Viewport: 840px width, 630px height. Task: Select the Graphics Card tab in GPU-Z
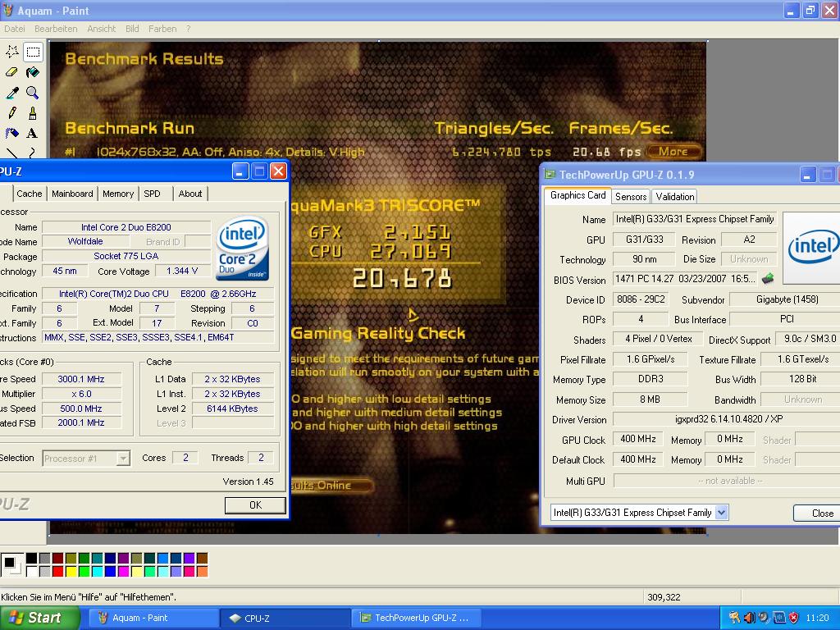click(577, 195)
